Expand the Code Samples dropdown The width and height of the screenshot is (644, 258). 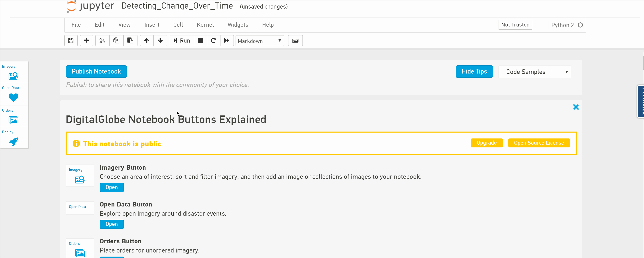click(x=535, y=72)
